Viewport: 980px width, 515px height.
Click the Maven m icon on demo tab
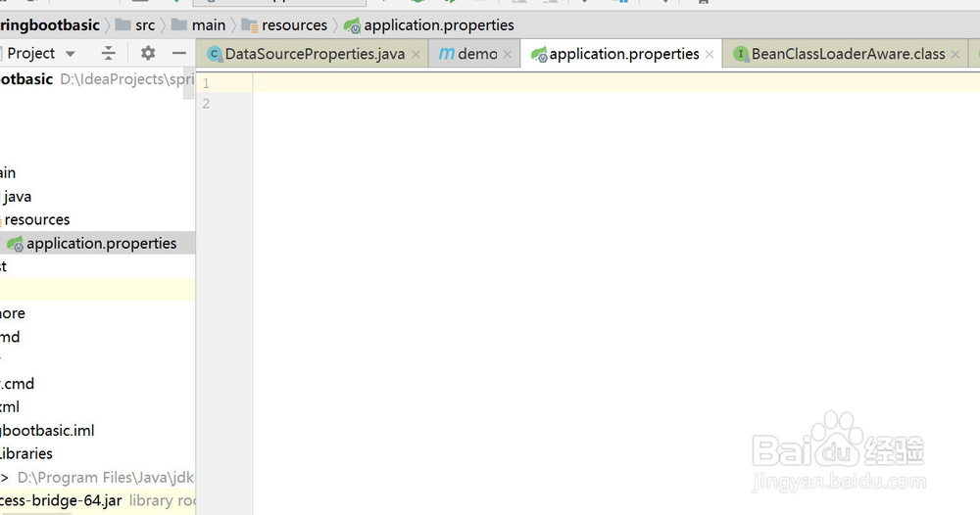point(446,54)
